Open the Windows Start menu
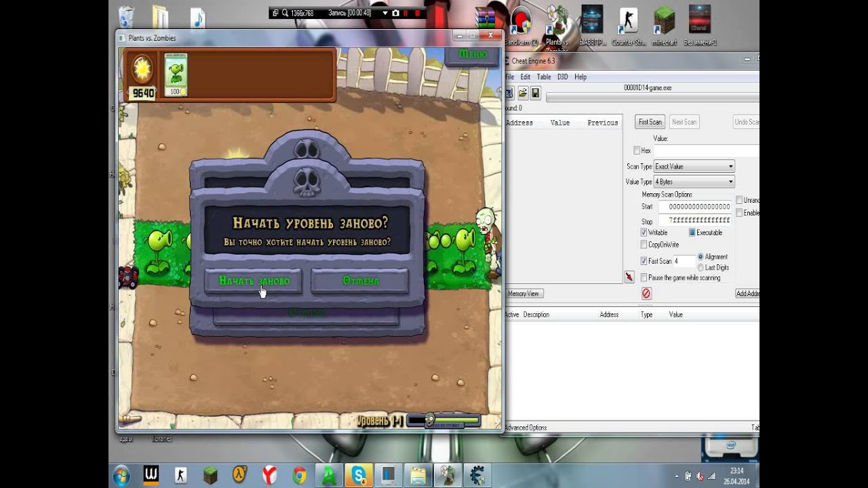868x488 pixels. [x=122, y=475]
